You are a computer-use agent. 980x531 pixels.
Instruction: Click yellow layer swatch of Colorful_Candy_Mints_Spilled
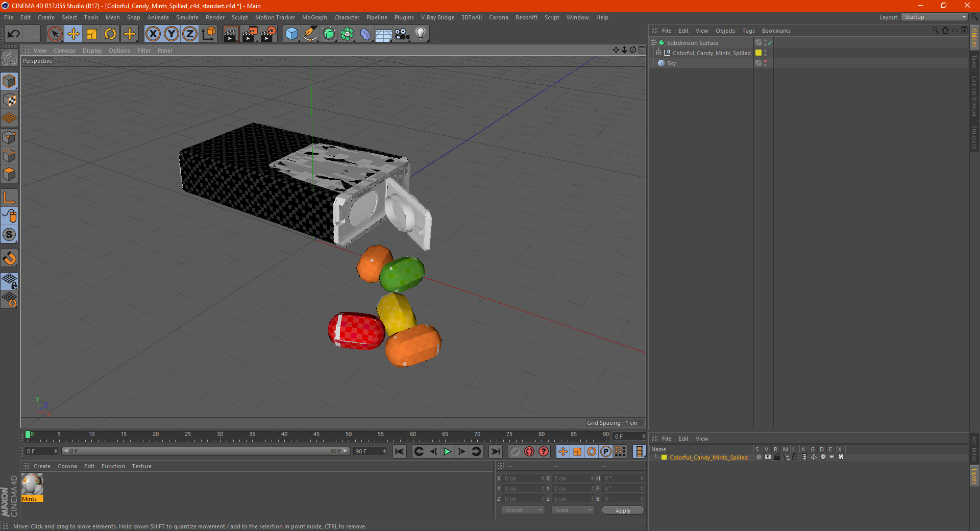(x=758, y=53)
